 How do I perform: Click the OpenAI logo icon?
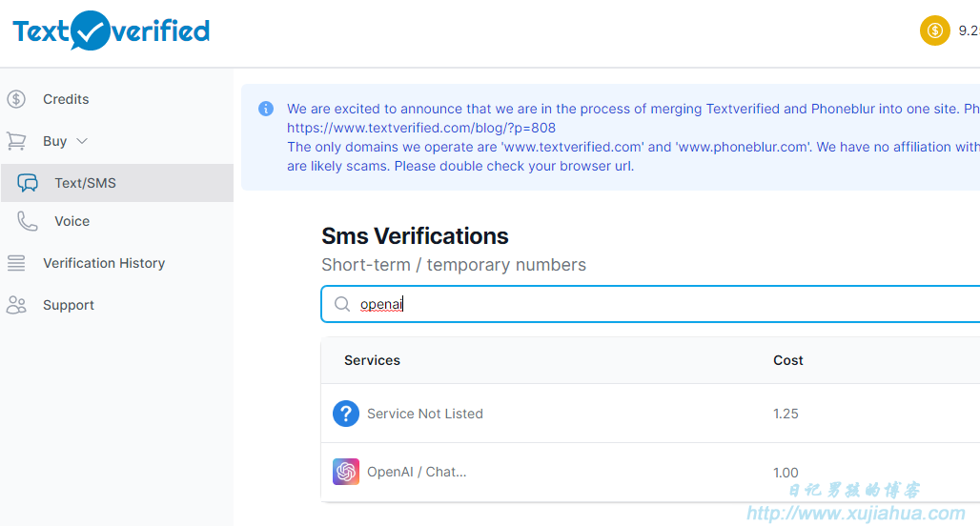tap(346, 472)
